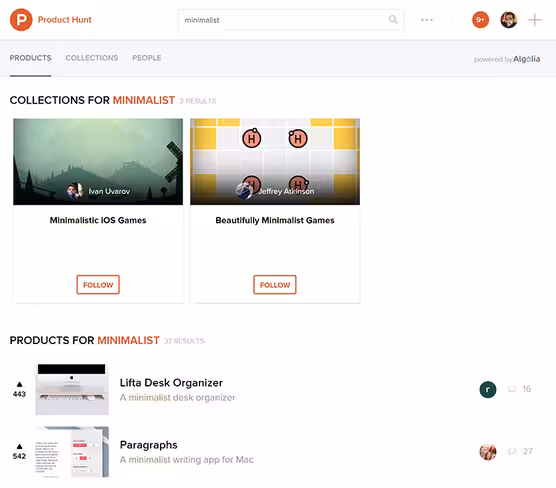Follow the Minimalistic iOS Games collection
Viewport: 556px width, 488px height.
98,285
